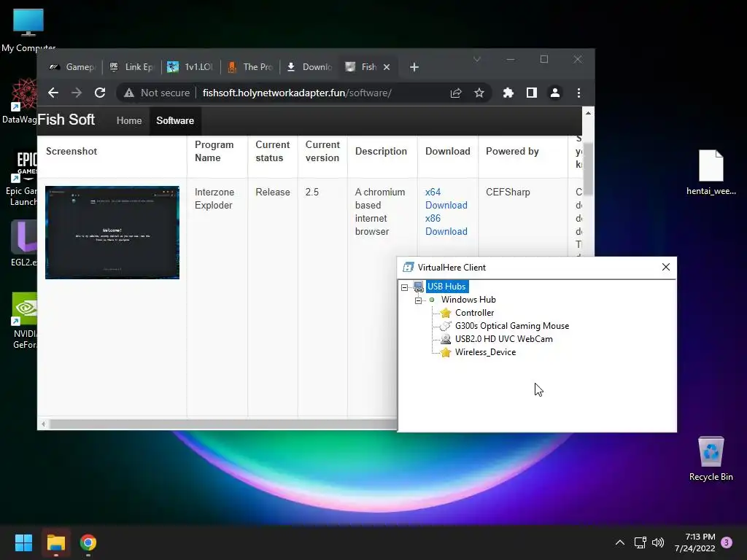Viewport: 747px width, 560px height.
Task: Open the Chrome extensions puzzle icon
Action: pos(508,93)
